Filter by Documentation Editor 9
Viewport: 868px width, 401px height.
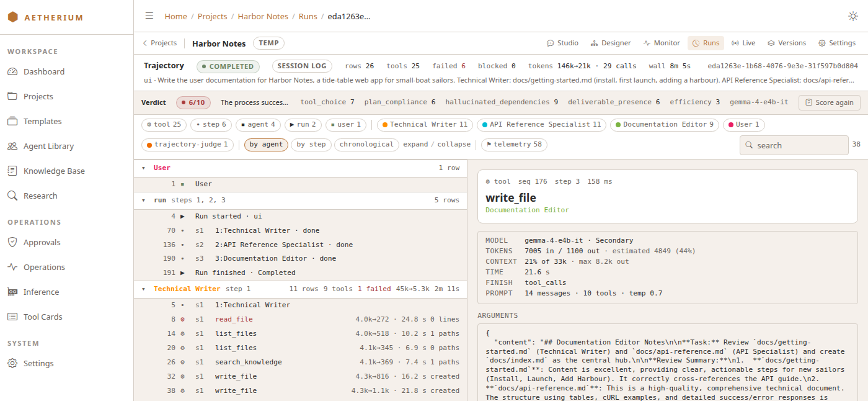[664, 125]
